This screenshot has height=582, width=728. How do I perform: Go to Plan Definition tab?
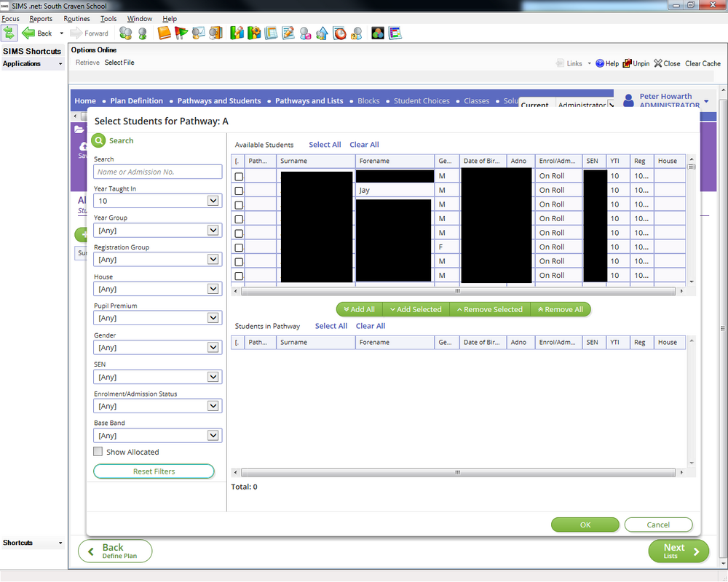(x=137, y=100)
